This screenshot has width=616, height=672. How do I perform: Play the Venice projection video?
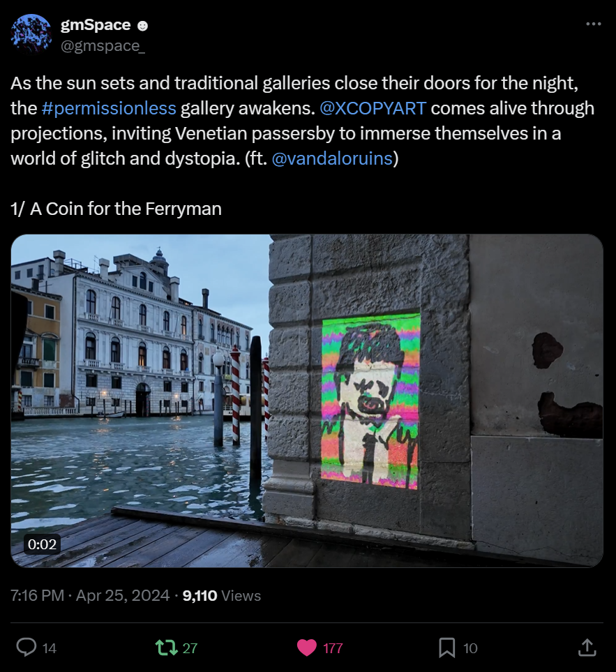[307, 401]
